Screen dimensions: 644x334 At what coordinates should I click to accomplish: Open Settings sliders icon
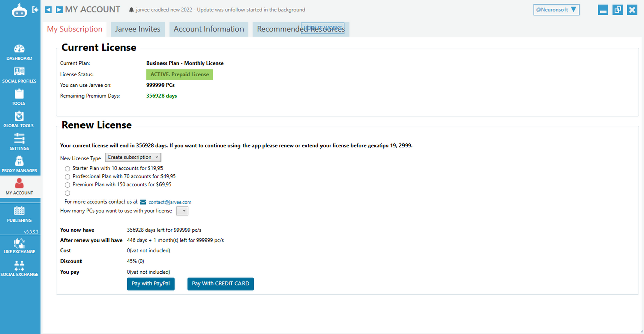[19, 139]
